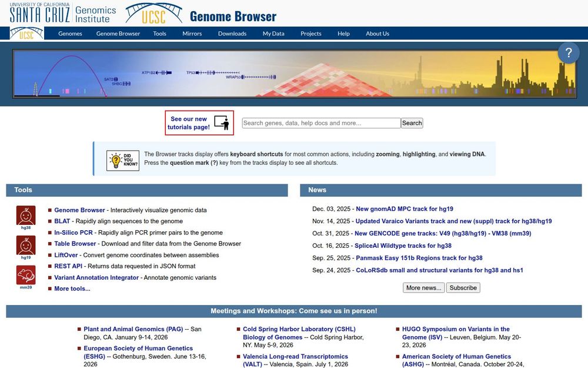Image resolution: width=588 pixels, height=368 pixels.
Task: Open the hg38 human genome icon
Action: pos(26,216)
